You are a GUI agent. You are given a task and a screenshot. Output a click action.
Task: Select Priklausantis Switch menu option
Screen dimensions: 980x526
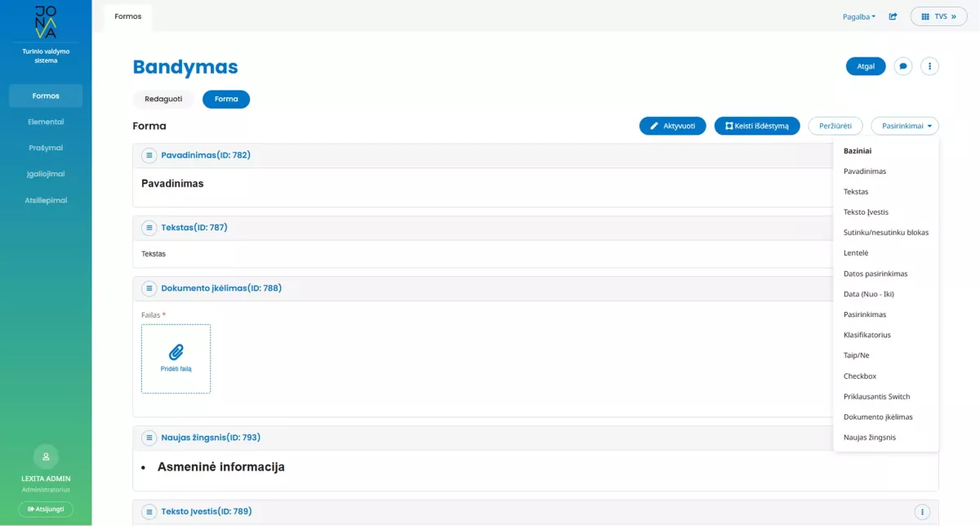[876, 397]
